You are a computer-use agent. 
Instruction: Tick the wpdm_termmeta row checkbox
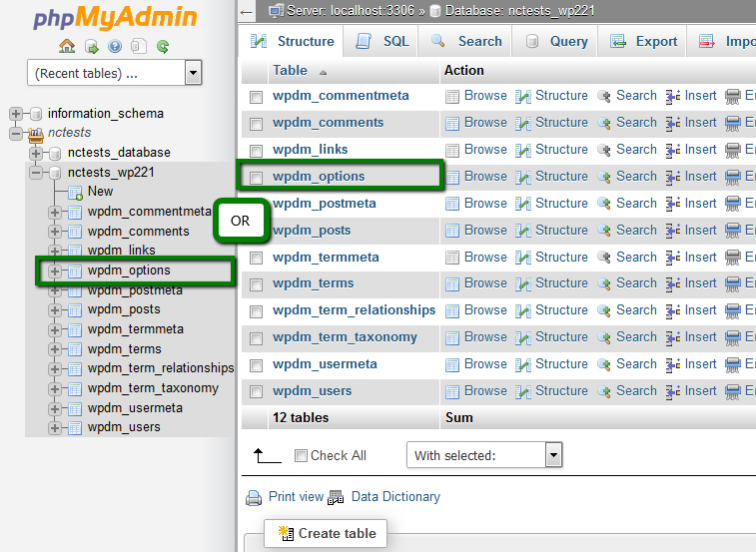256,258
